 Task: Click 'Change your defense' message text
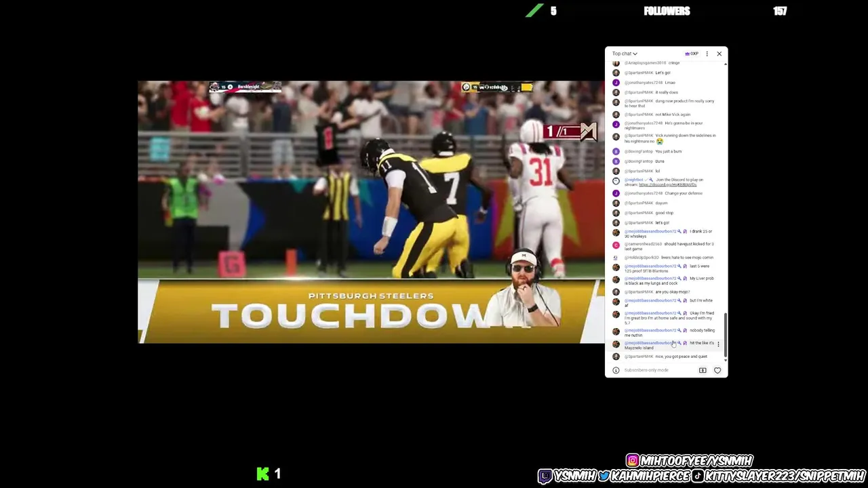tap(684, 193)
